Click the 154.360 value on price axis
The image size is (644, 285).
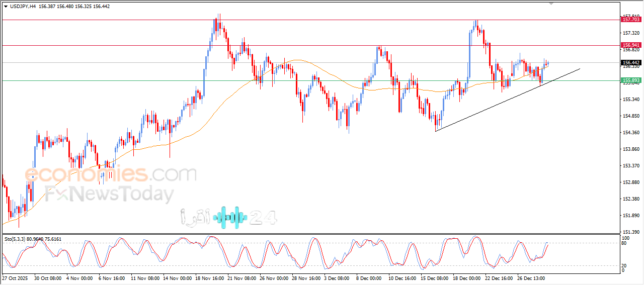(631, 133)
